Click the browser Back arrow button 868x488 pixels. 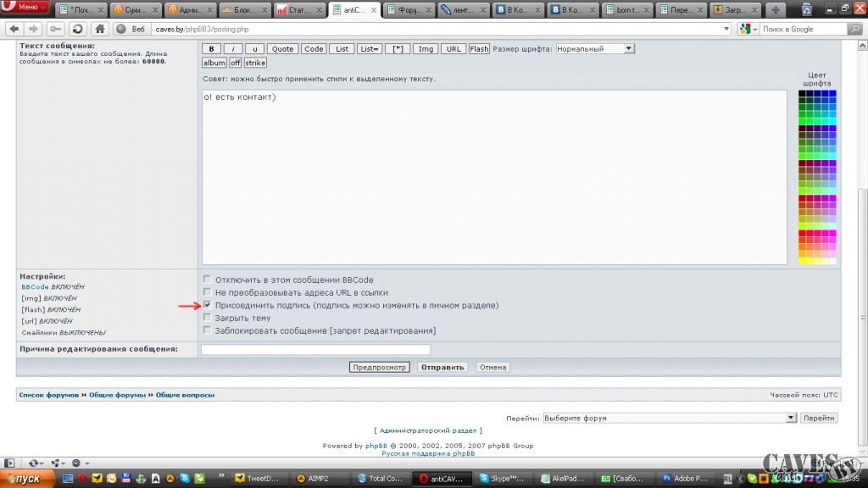pyautogui.click(x=14, y=29)
